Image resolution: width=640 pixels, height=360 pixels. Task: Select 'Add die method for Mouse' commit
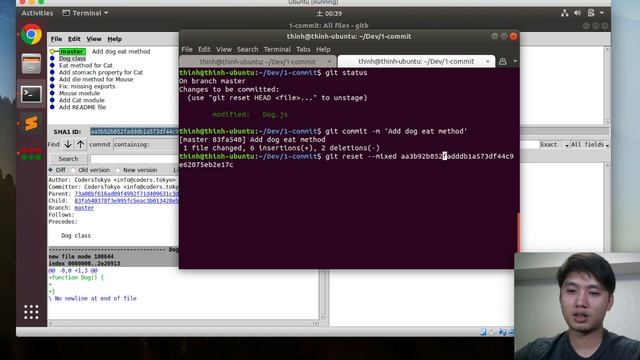point(96,79)
